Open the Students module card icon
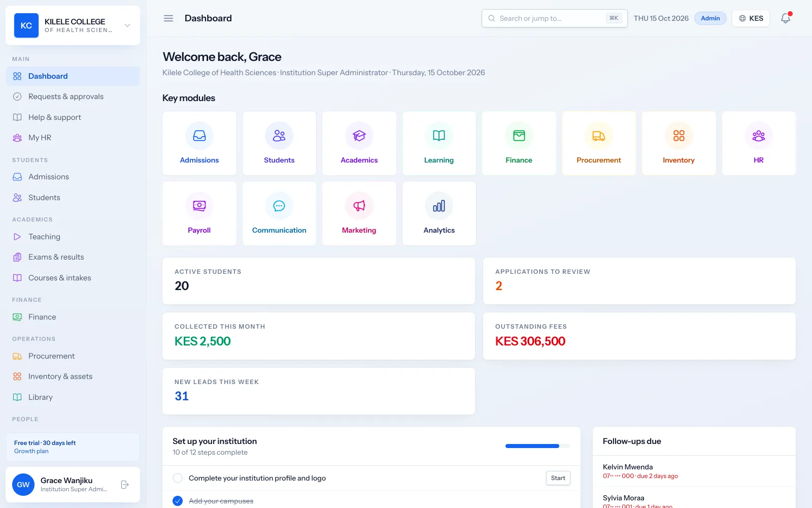Screen dimensions: 812x508 [x=279, y=136]
